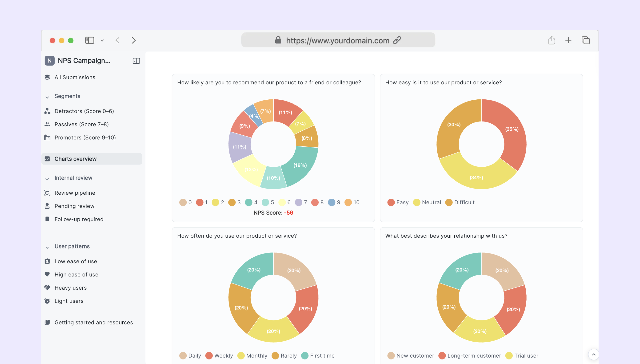The height and width of the screenshot is (364, 640).
Task: Toggle the Long-term customer legend item
Action: (470, 356)
